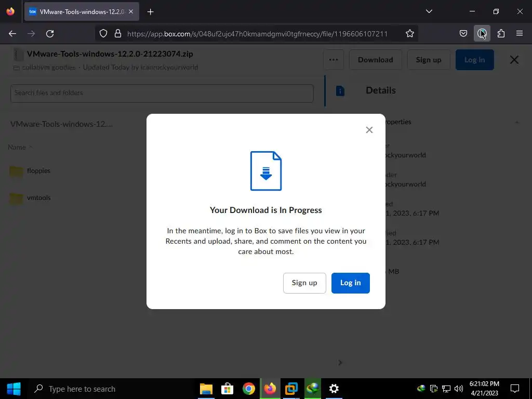Open File Explorer from taskbar
The width and height of the screenshot is (532, 399).
pyautogui.click(x=206, y=389)
